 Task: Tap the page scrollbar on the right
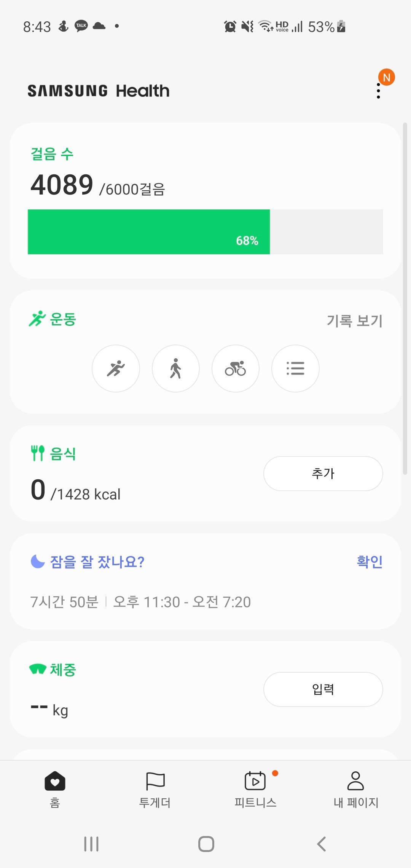click(405, 298)
